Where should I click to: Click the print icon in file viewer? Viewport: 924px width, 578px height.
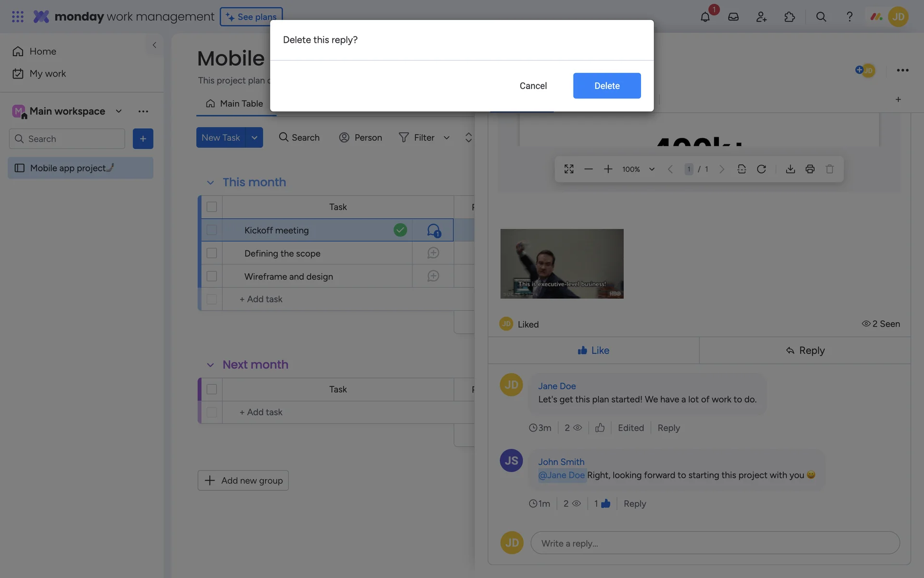810,169
